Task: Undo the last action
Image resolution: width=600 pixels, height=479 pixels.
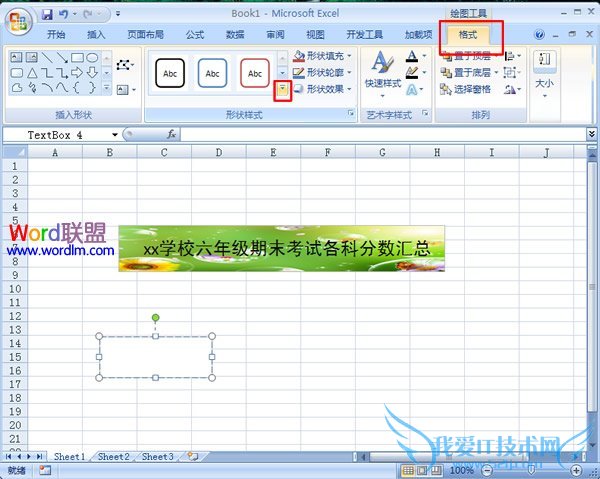Action: click(63, 15)
